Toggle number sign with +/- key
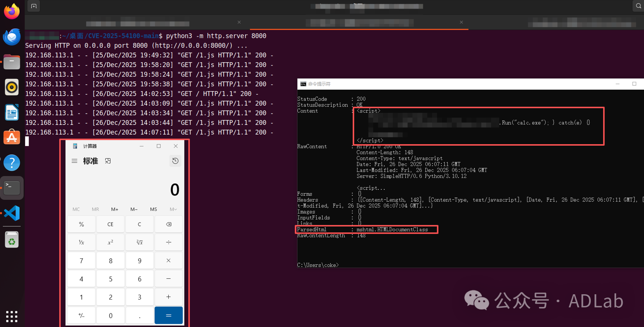The height and width of the screenshot is (327, 644). [81, 316]
